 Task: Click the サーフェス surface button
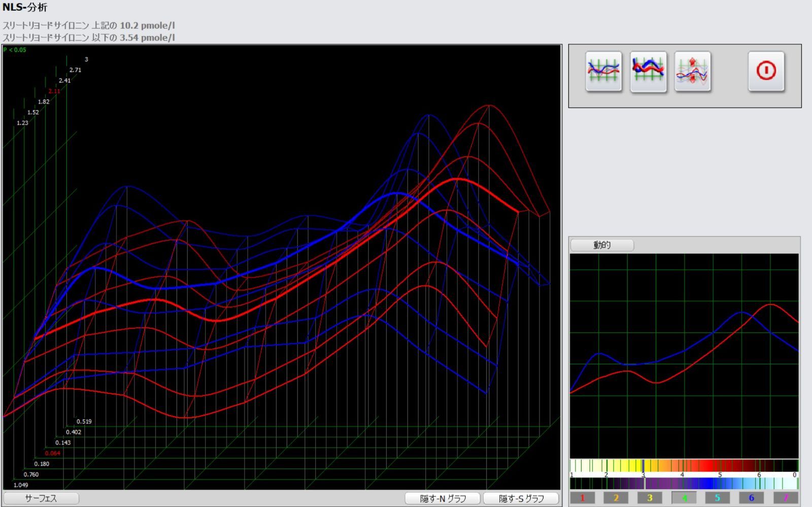[x=41, y=498]
